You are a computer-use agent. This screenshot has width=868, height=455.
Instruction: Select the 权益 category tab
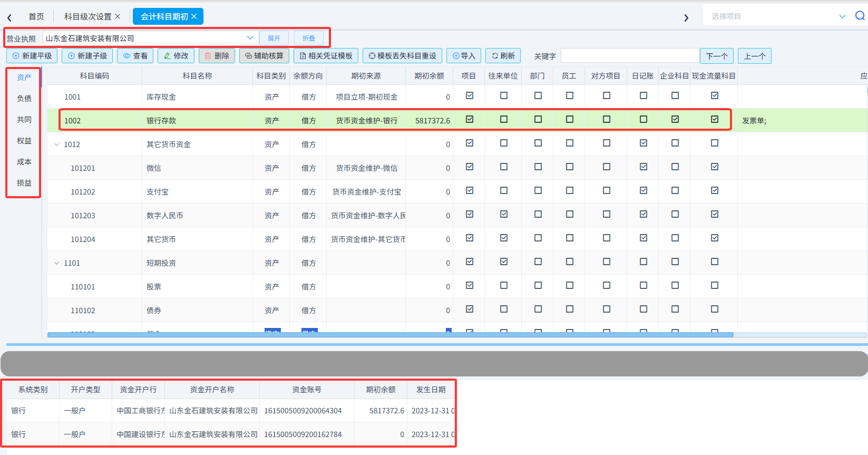[x=24, y=141]
